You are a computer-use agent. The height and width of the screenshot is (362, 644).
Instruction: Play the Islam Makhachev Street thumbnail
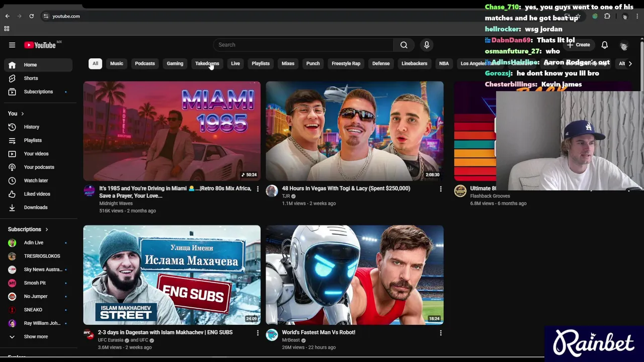tap(172, 275)
